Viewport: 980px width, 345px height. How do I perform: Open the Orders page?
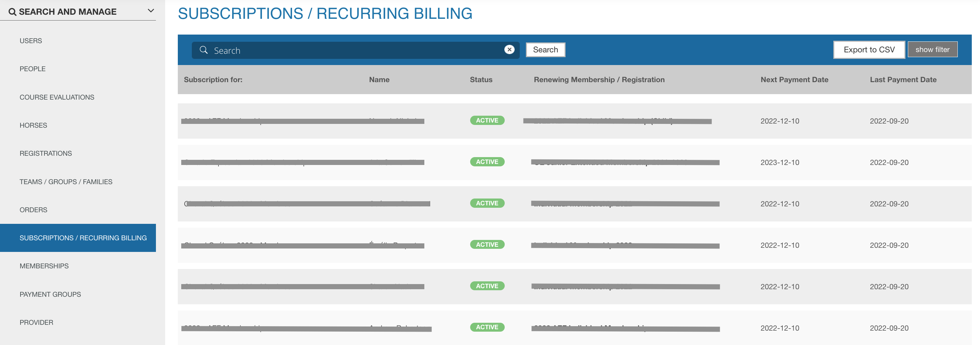click(x=33, y=210)
